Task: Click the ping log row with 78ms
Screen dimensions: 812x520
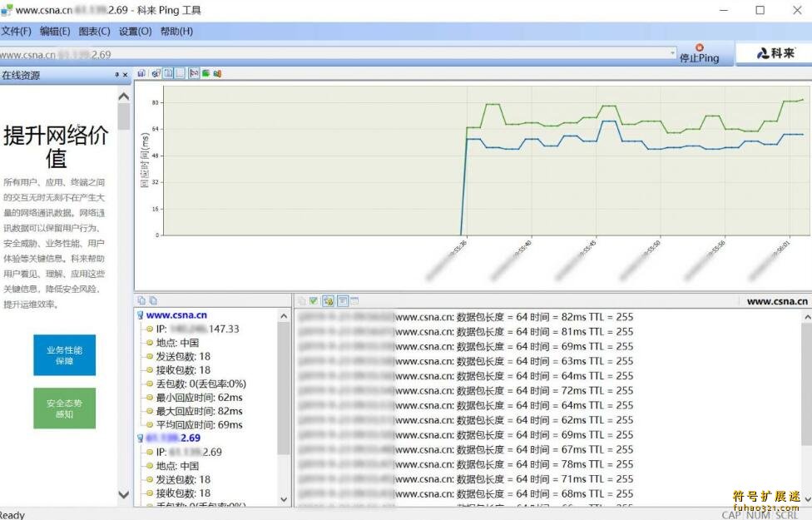Action: 466,464
